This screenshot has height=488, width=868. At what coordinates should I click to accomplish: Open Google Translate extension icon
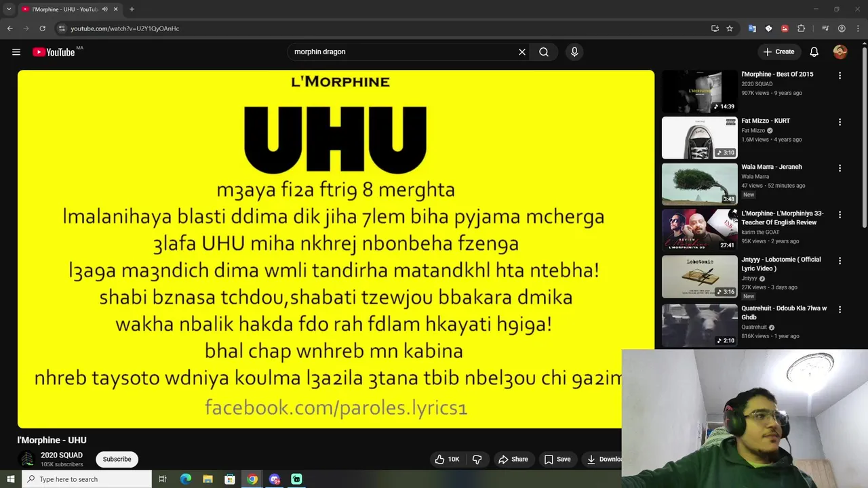(752, 28)
